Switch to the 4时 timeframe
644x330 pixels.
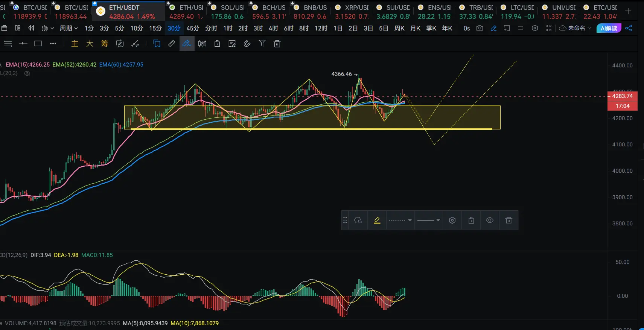tap(273, 28)
